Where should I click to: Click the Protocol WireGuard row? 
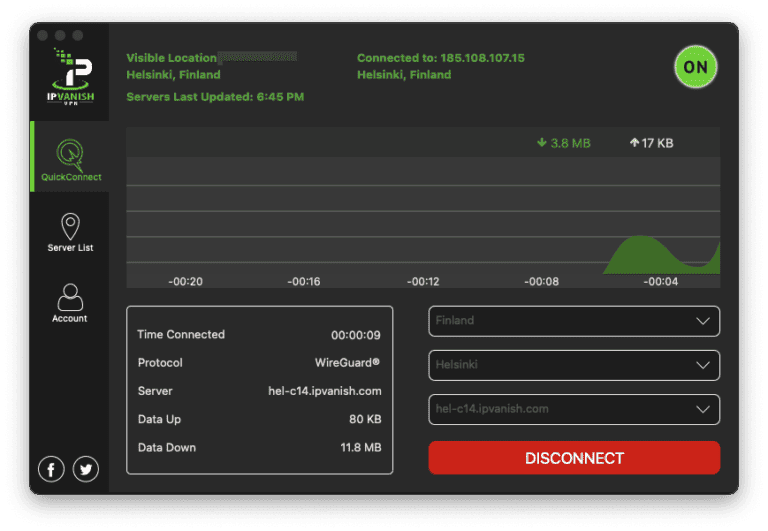(259, 363)
